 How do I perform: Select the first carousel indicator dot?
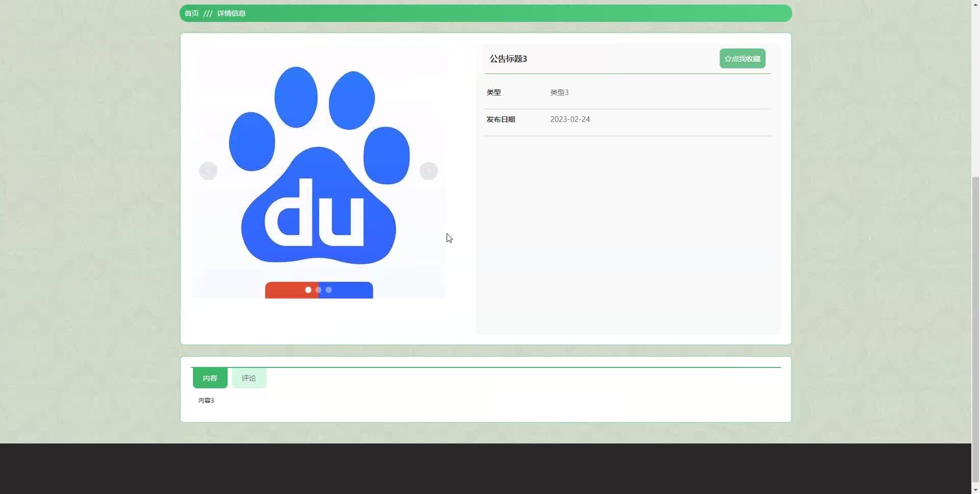click(x=308, y=290)
